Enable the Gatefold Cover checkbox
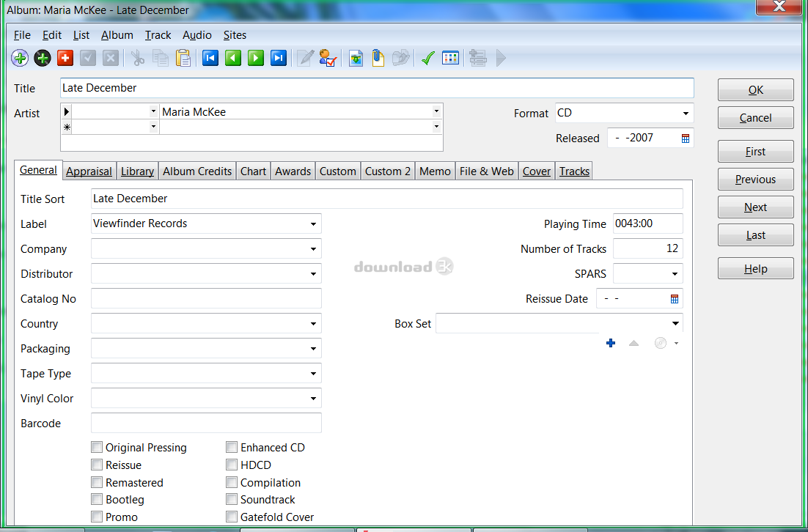The image size is (808, 532). pyautogui.click(x=232, y=517)
